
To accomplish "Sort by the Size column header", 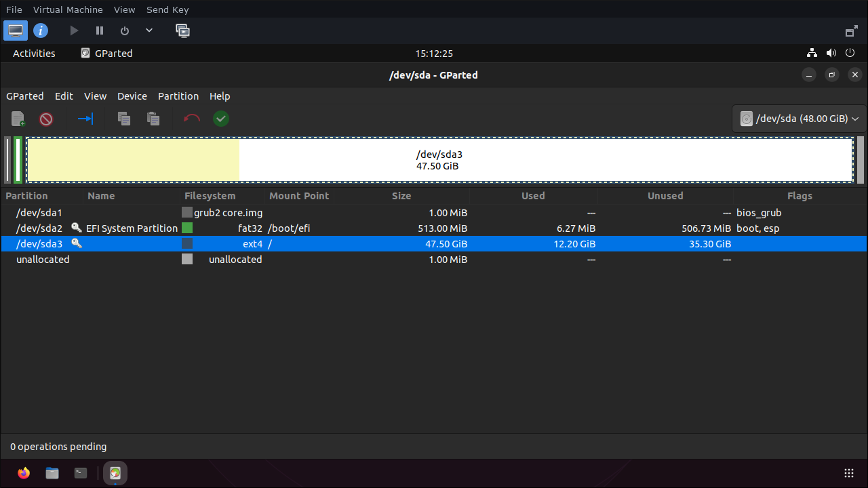I will 401,196.
